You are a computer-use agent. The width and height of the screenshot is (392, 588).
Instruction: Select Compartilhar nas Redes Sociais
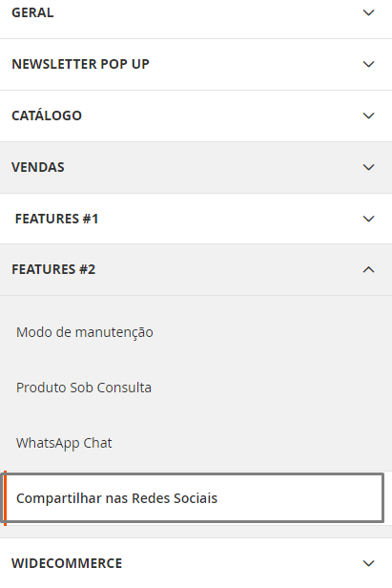pyautogui.click(x=116, y=498)
